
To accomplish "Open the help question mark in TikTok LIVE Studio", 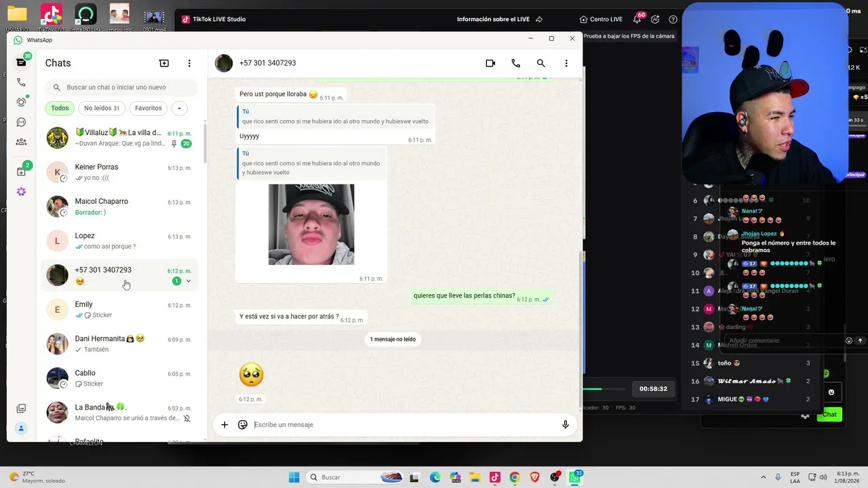I will pyautogui.click(x=673, y=19).
